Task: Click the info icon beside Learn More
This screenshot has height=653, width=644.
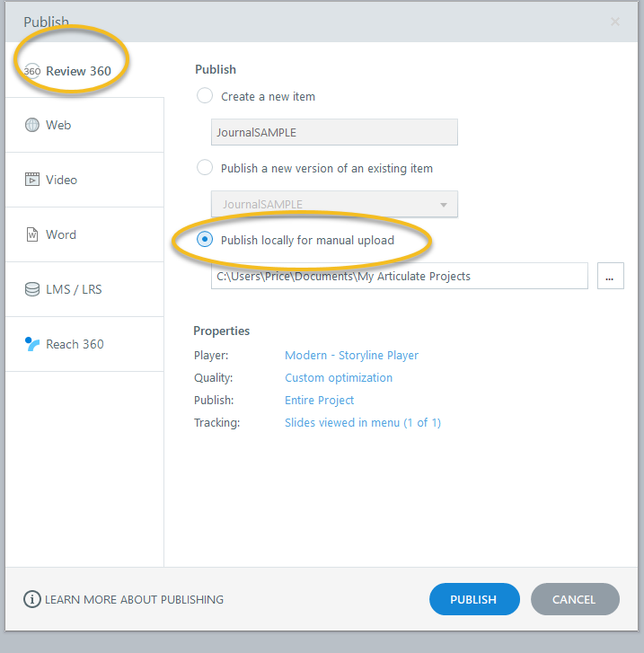Action: coord(32,599)
